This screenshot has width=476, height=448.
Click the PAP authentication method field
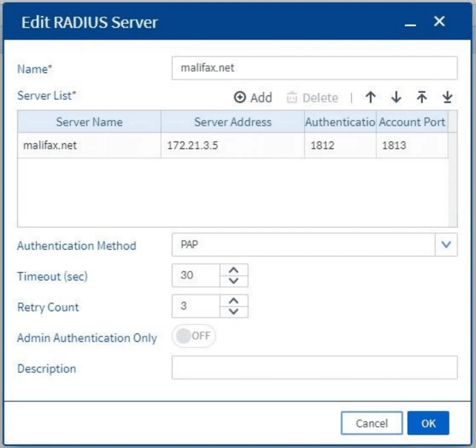(x=303, y=244)
